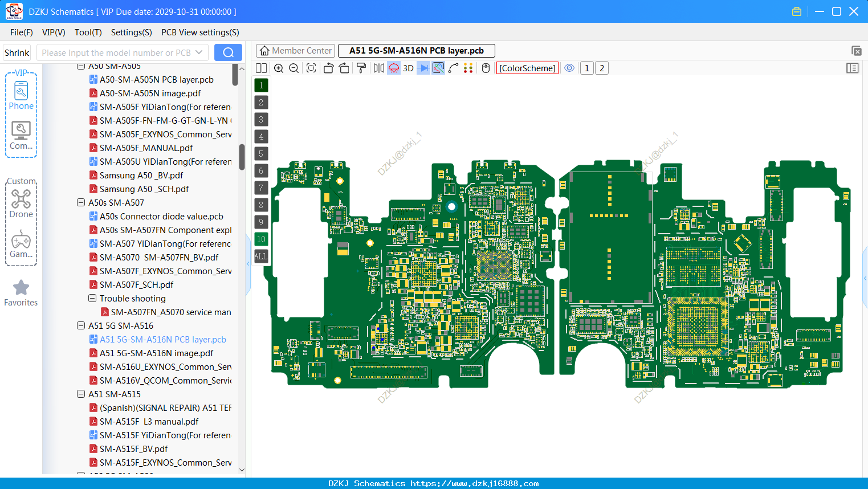
Task: Show PCB layer 10
Action: click(x=261, y=239)
